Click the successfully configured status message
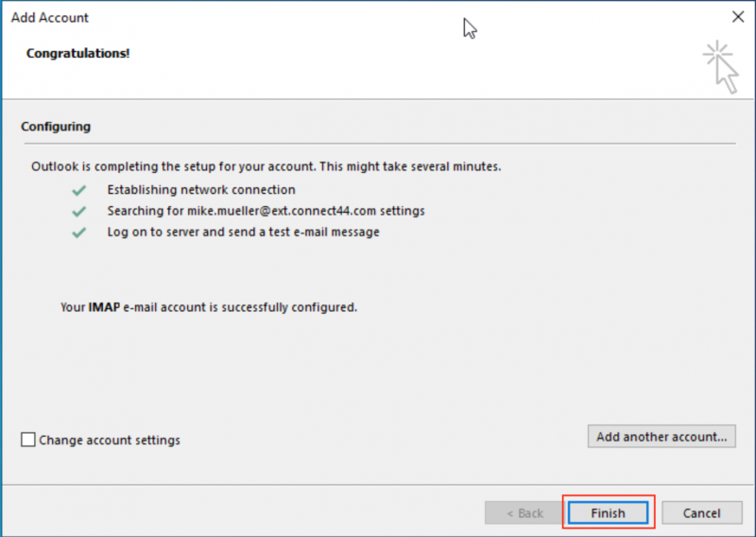756x537 pixels. (208, 307)
